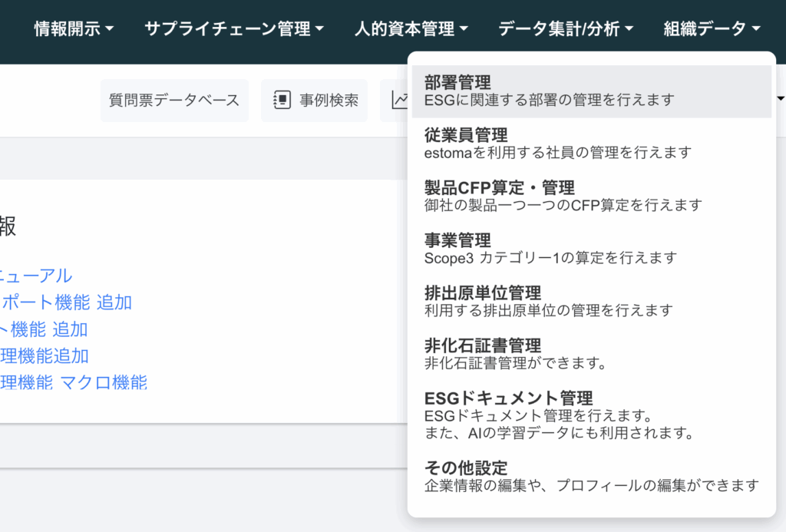The width and height of the screenshot is (786, 532).
Task: Click the small caret at toolbar's right edge
Action: click(781, 99)
